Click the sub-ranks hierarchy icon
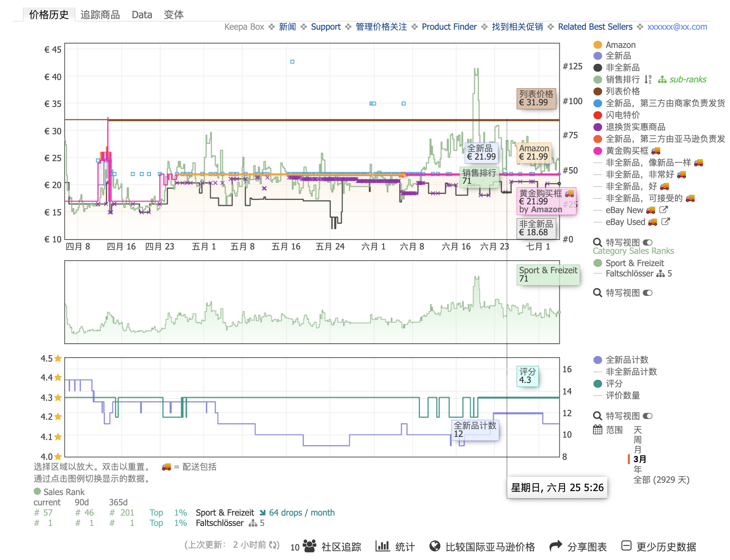The width and height of the screenshot is (730, 560). [662, 80]
